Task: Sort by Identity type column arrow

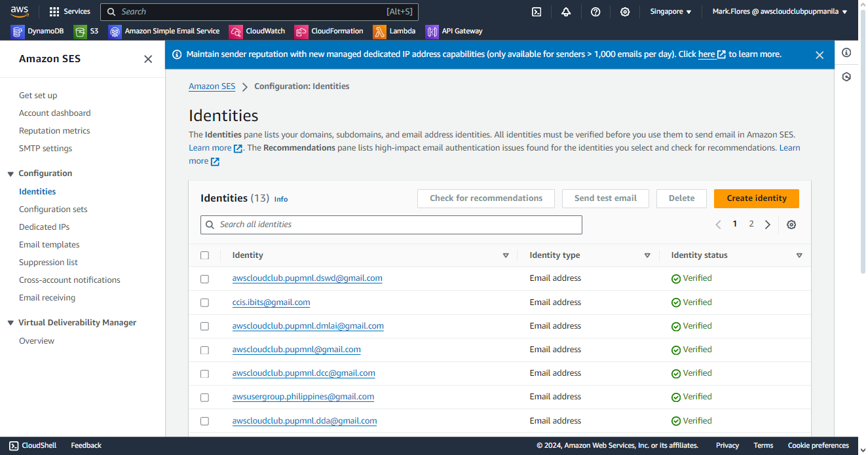Action: (647, 255)
